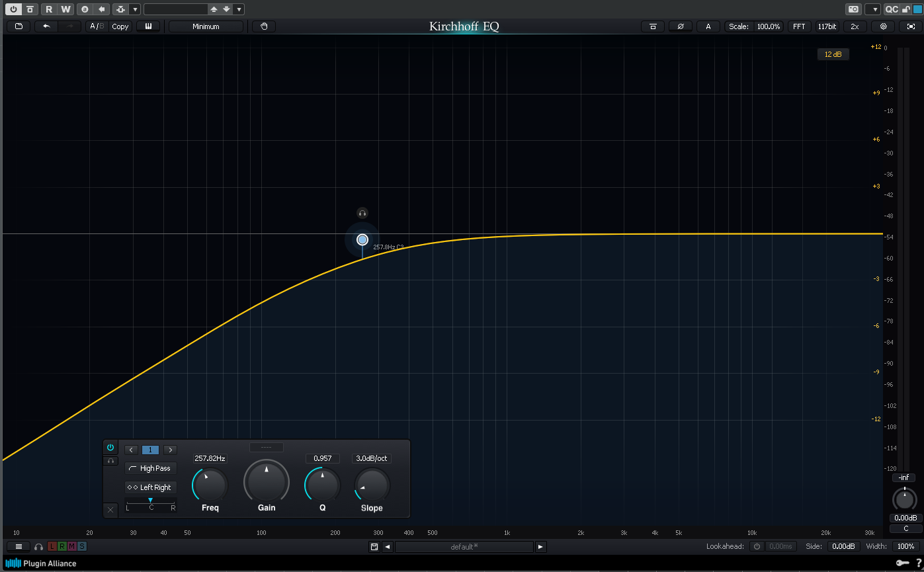The height and width of the screenshot is (572, 924).
Task: Click the 3.0dB/oct slope value field
Action: click(372, 458)
